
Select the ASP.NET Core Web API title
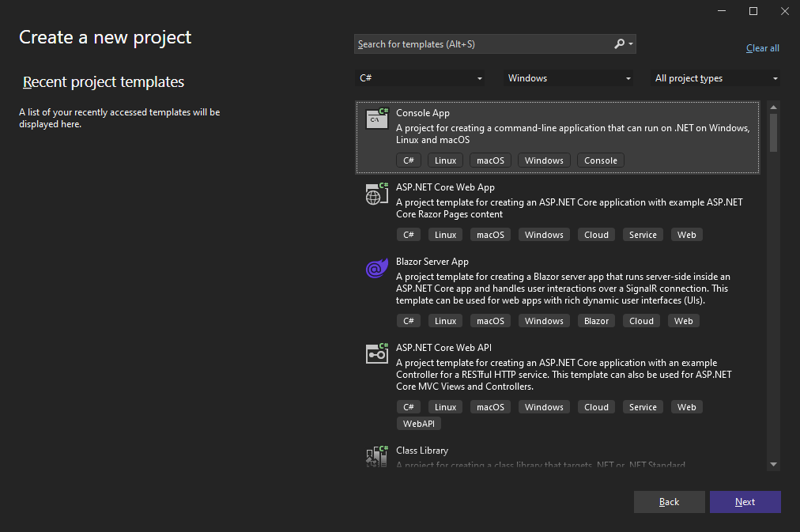tap(443, 347)
